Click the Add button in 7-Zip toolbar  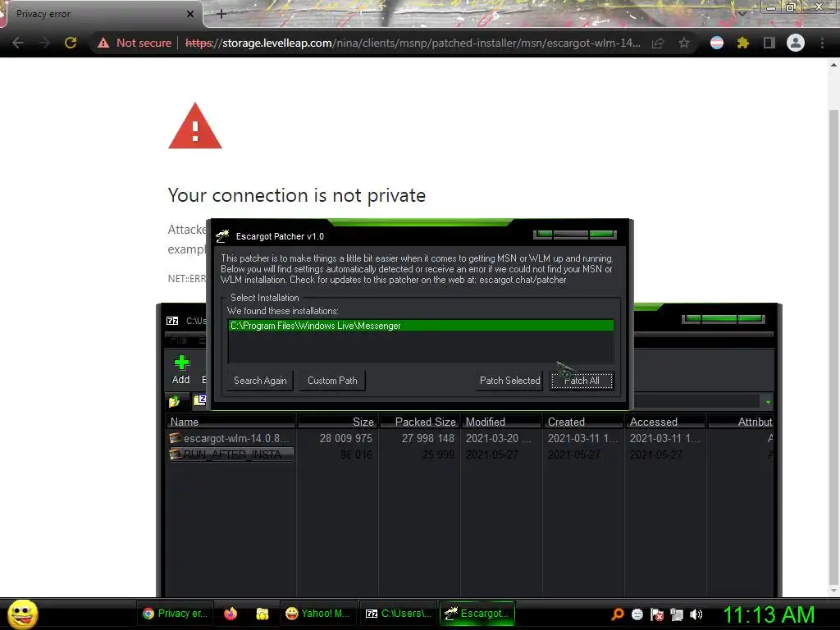coord(181,370)
